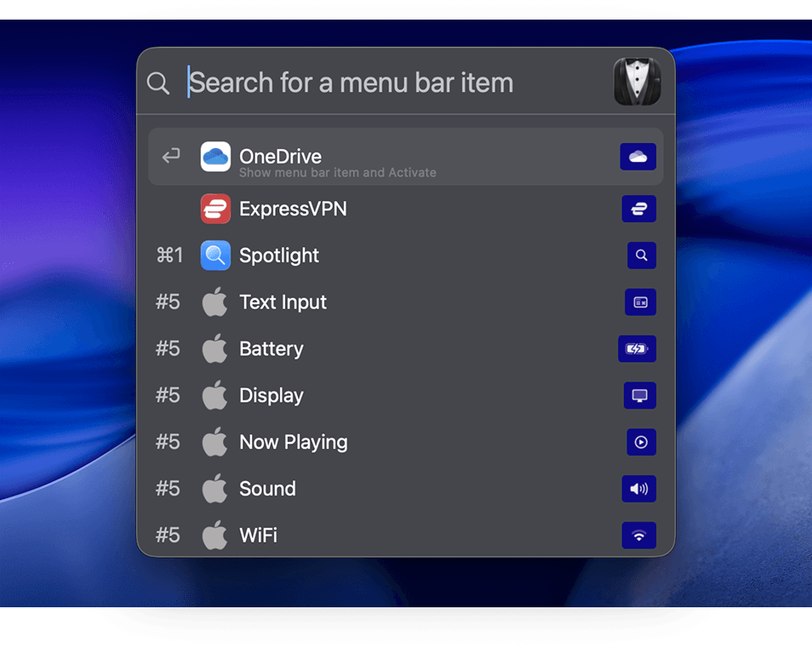Click the ⌘1 shortcut label beside Spotlight
812x649 pixels.
pyautogui.click(x=169, y=255)
